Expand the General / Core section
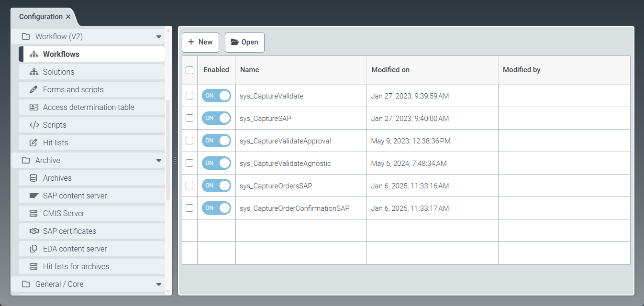 click(158, 284)
